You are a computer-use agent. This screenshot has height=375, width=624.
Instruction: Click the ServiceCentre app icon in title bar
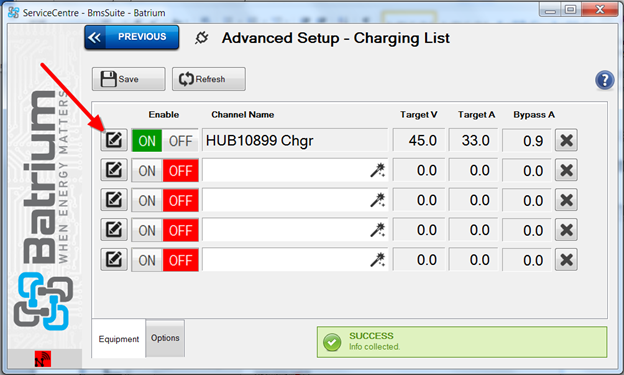13,12
